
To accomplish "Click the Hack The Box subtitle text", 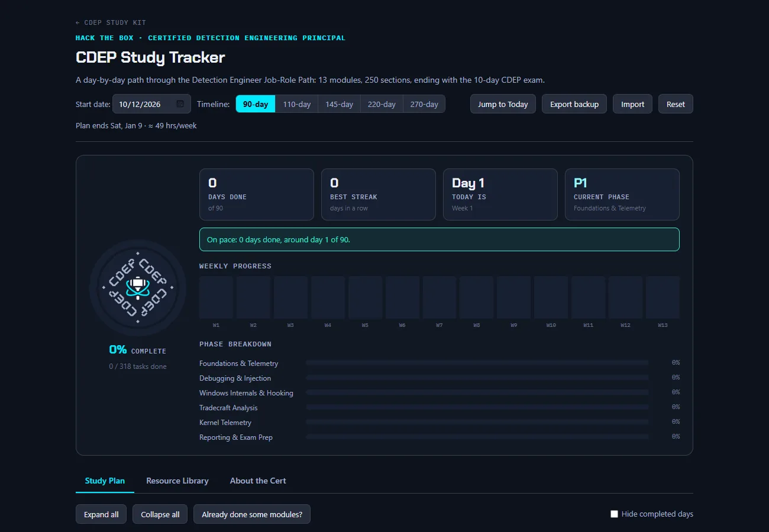I will pos(211,38).
